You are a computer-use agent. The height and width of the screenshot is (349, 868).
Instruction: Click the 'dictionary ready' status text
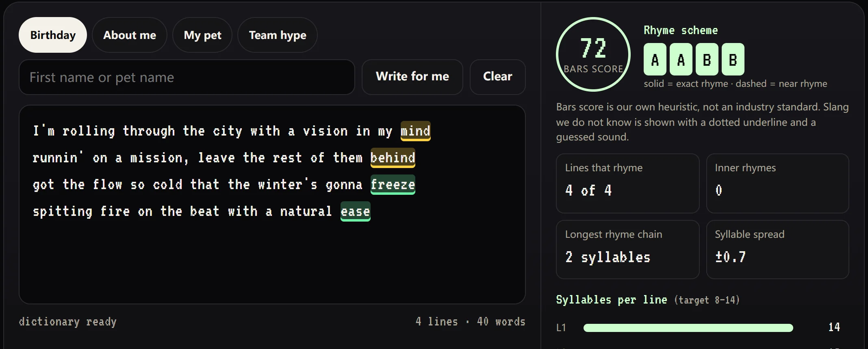[67, 322]
